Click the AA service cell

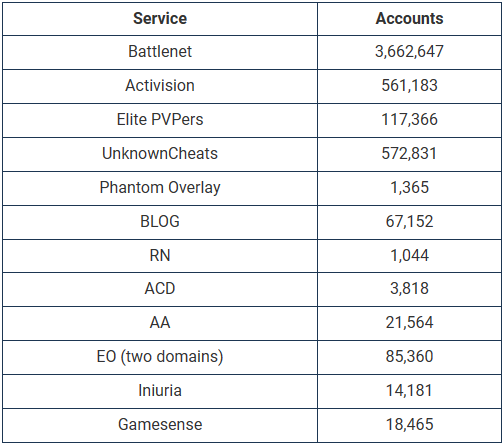tap(160, 322)
